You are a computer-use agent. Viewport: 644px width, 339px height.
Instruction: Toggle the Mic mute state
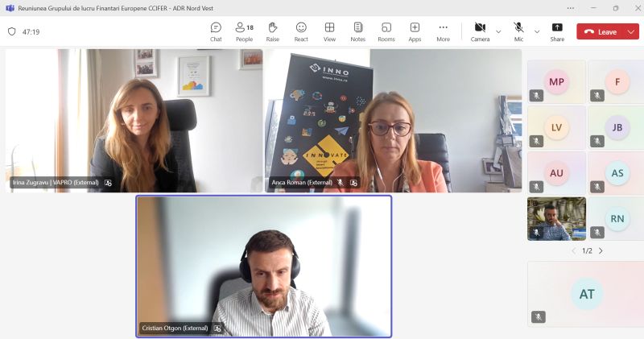coord(518,31)
